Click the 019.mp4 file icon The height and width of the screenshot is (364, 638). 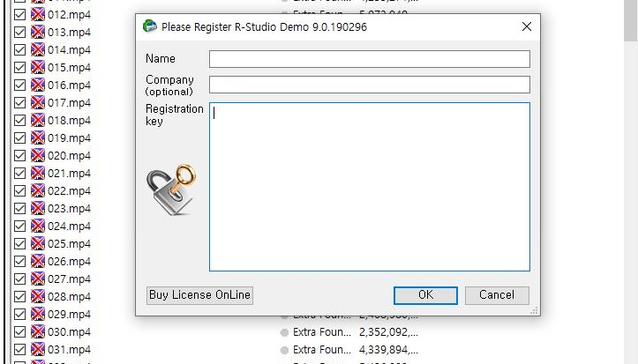38,138
